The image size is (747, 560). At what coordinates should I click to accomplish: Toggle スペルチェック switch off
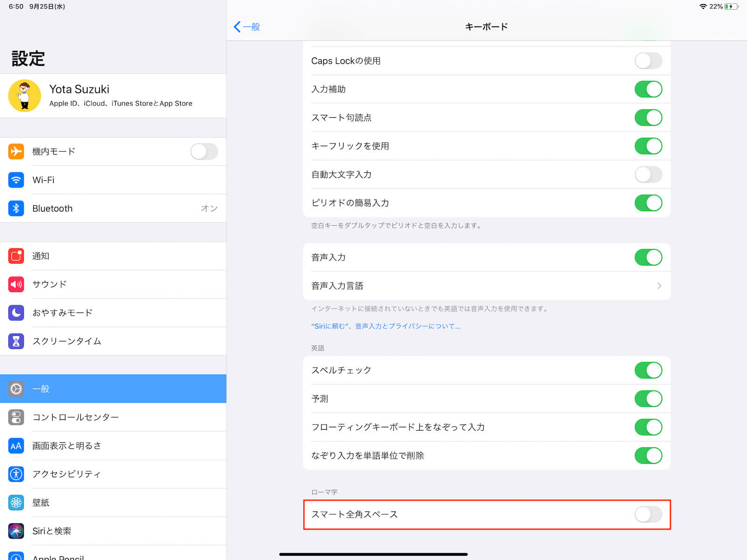648,370
